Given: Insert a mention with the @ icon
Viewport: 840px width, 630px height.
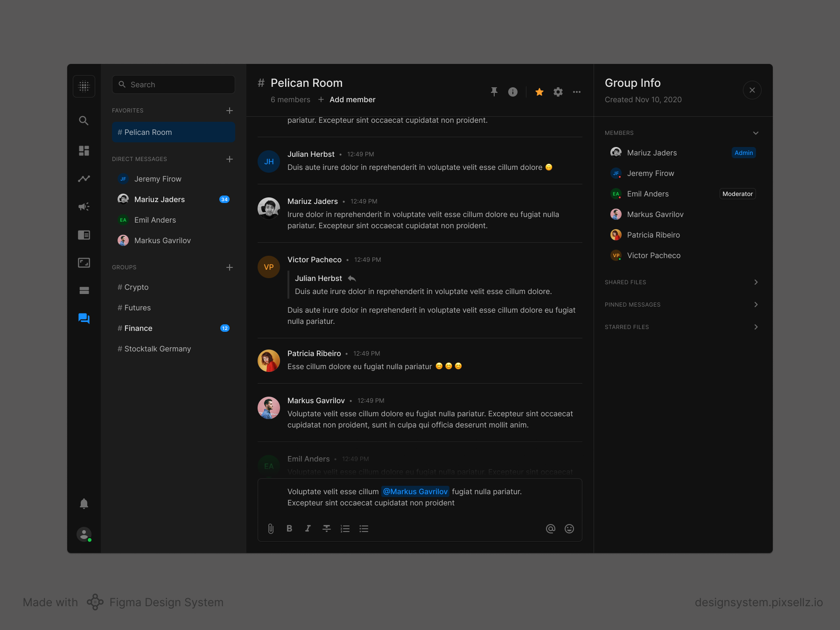Looking at the screenshot, I should (550, 528).
